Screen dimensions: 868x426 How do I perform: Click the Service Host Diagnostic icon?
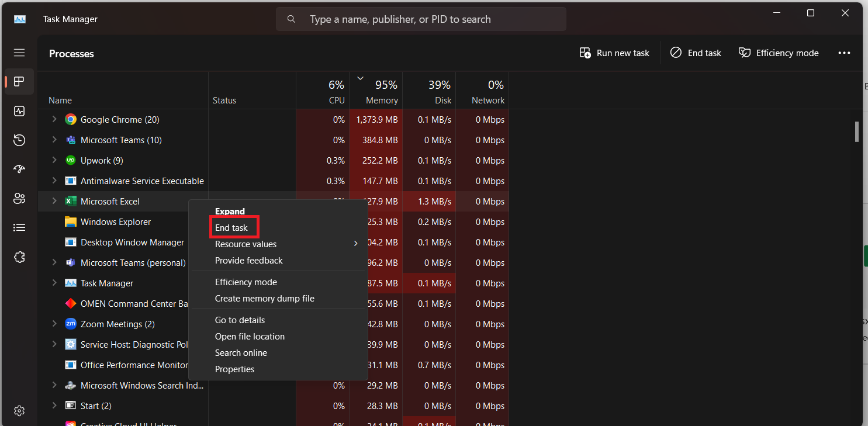[71, 344]
